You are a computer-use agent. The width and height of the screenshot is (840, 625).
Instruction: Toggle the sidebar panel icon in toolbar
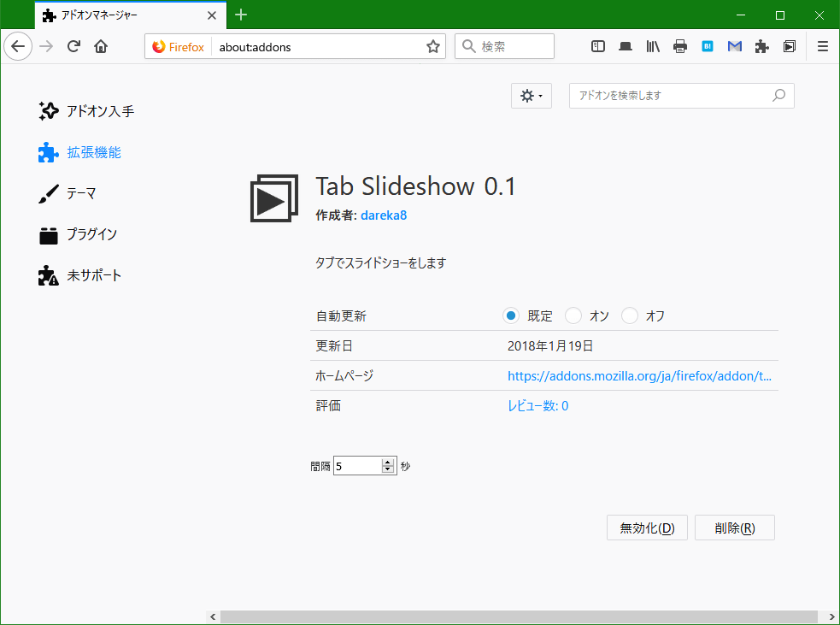(x=598, y=47)
